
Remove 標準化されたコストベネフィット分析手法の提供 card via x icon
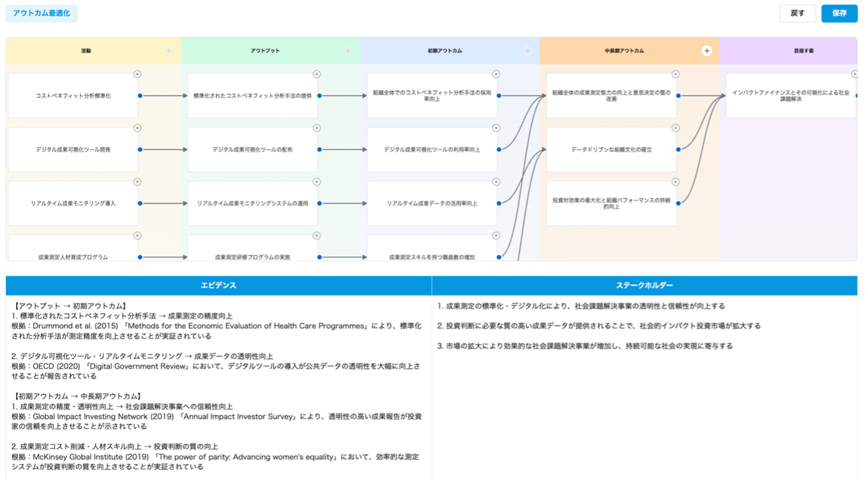pos(316,74)
